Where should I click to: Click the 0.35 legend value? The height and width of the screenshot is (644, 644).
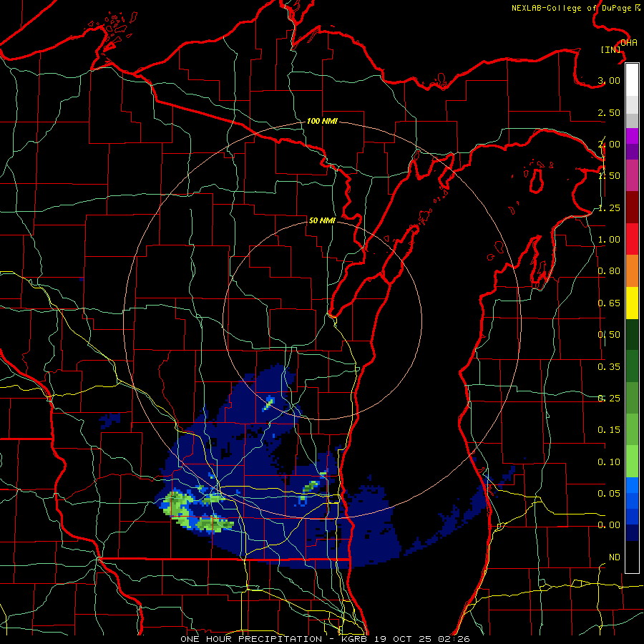[609, 367]
